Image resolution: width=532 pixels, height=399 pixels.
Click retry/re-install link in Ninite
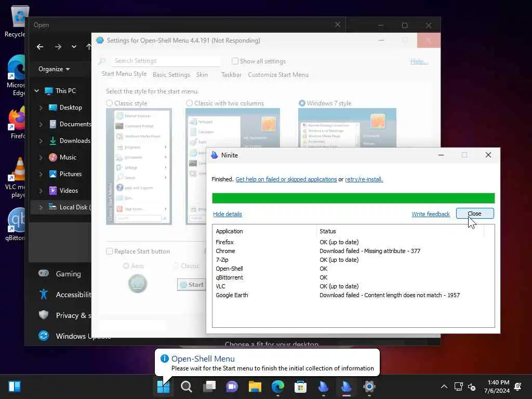tap(364, 179)
